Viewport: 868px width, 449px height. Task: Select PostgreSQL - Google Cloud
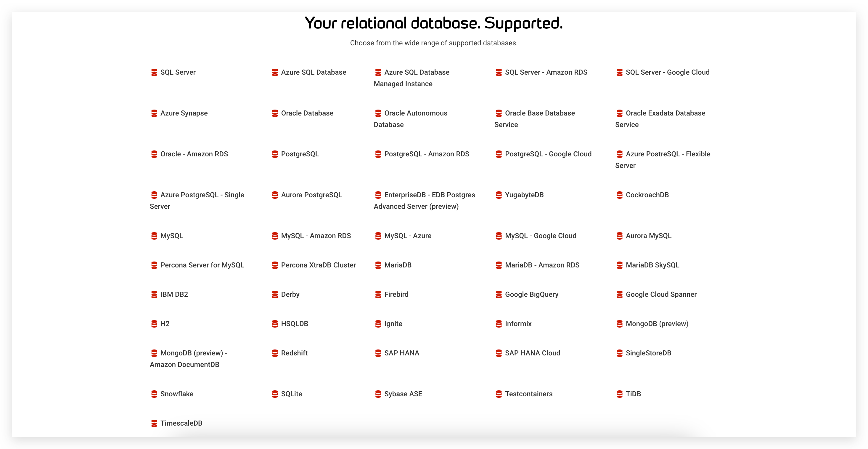548,154
